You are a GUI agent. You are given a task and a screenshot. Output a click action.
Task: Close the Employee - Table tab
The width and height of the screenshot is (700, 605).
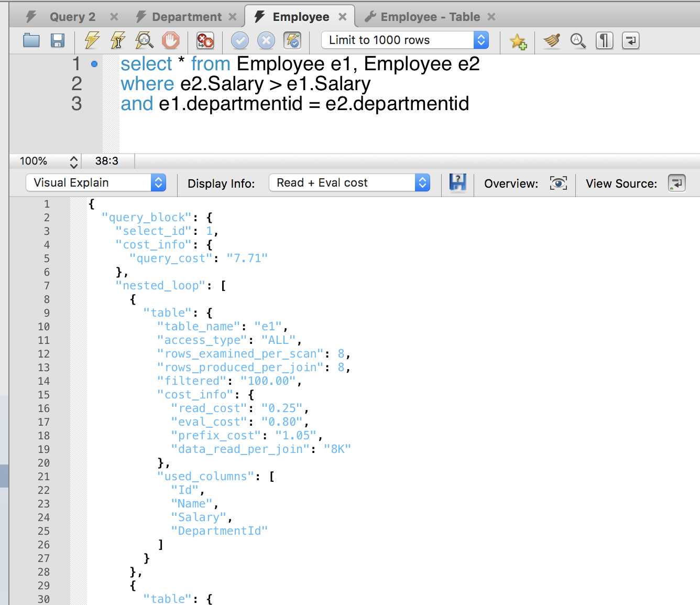click(491, 17)
